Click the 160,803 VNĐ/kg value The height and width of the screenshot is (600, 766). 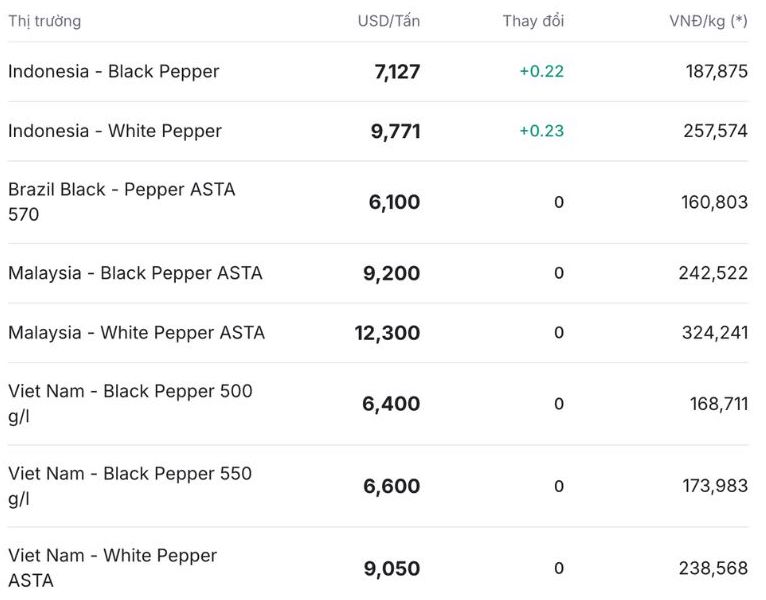click(x=714, y=202)
